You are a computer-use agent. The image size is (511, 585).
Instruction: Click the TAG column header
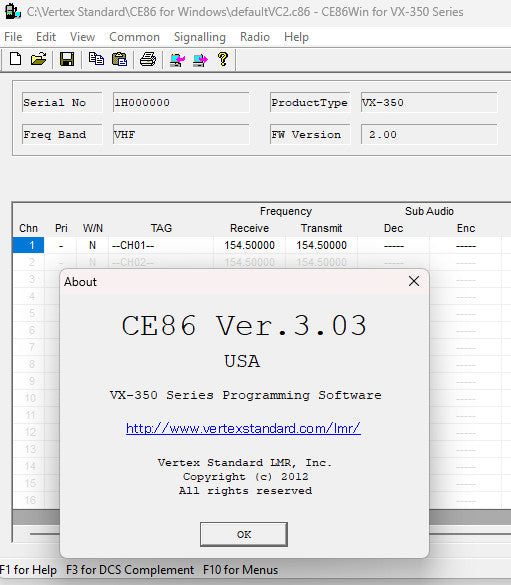click(x=161, y=228)
